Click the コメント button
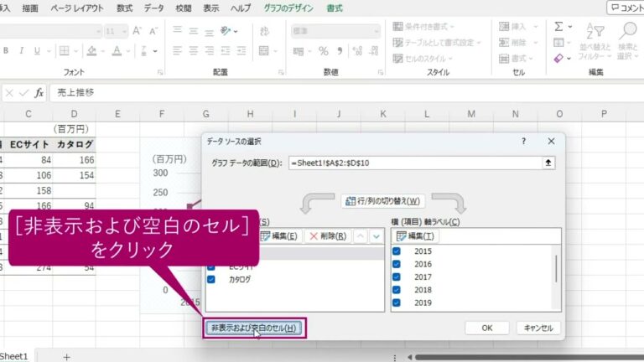Image resolution: width=644 pixels, height=362 pixels. coord(626,8)
